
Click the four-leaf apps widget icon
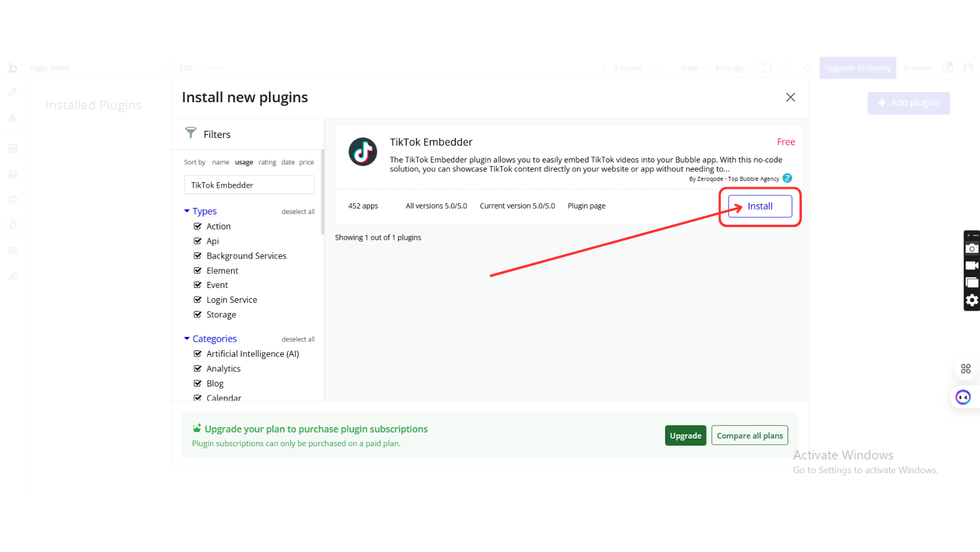pos(966,369)
